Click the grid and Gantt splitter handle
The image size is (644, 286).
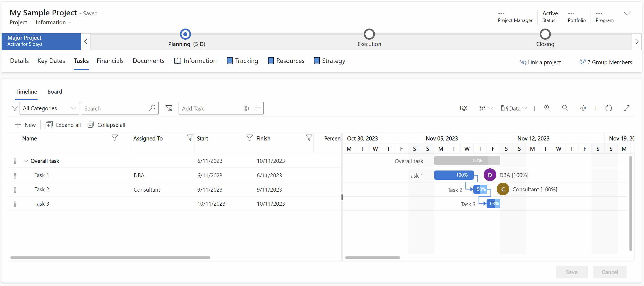click(x=342, y=197)
